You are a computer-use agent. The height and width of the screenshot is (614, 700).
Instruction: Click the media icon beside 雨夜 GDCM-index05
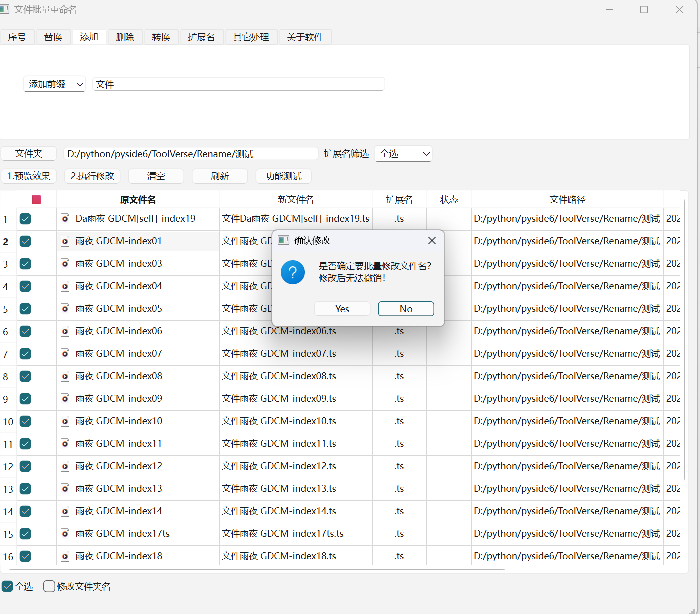65,309
